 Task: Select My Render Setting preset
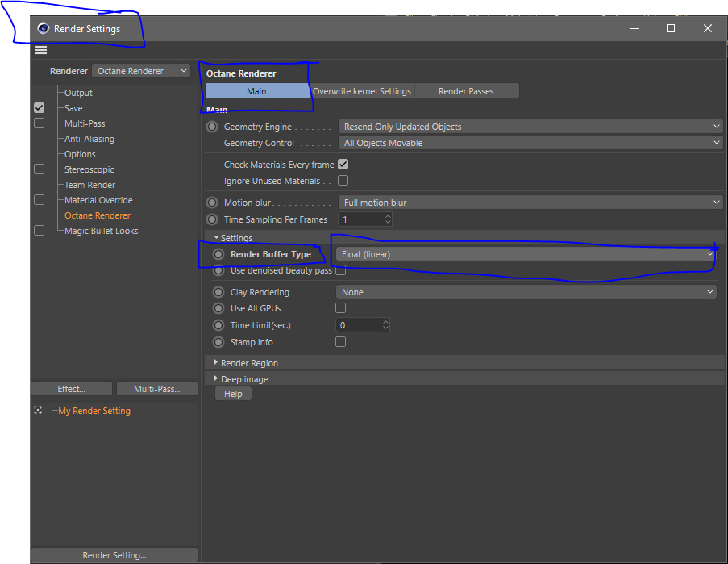click(94, 411)
